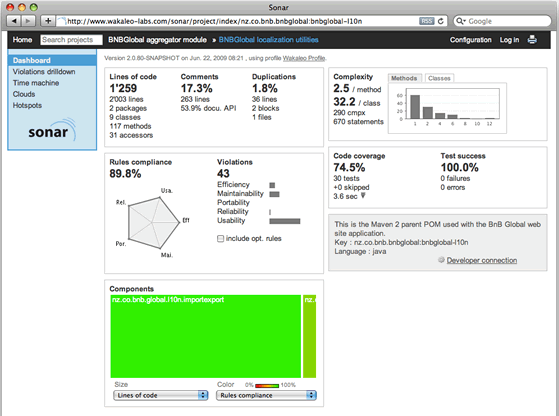Click the large importexport treemap block
The height and width of the screenshot is (416, 559).
(x=206, y=336)
